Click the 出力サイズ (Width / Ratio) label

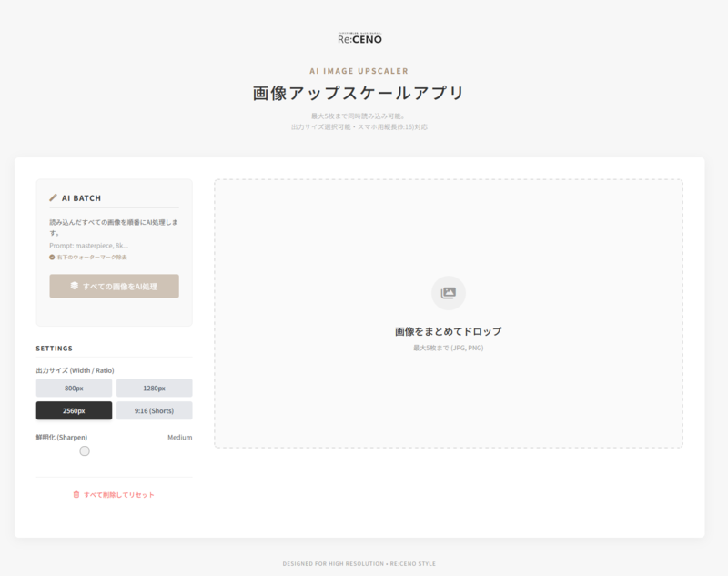click(75, 370)
